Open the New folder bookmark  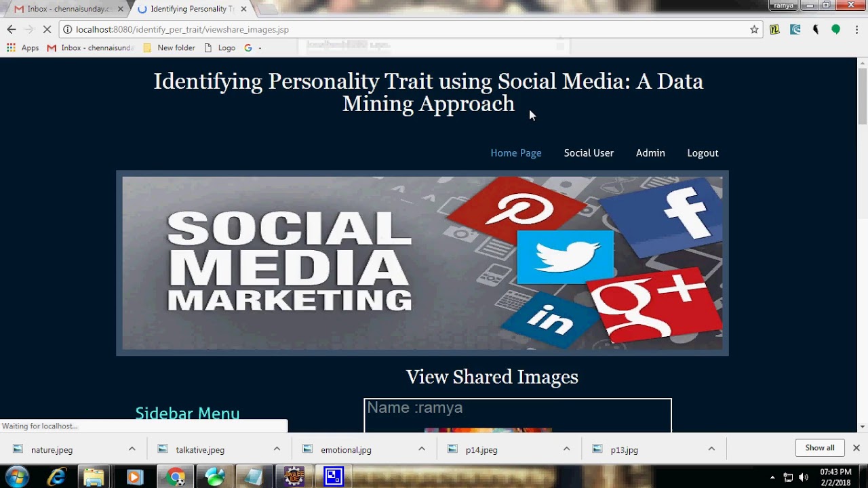[x=169, y=48]
